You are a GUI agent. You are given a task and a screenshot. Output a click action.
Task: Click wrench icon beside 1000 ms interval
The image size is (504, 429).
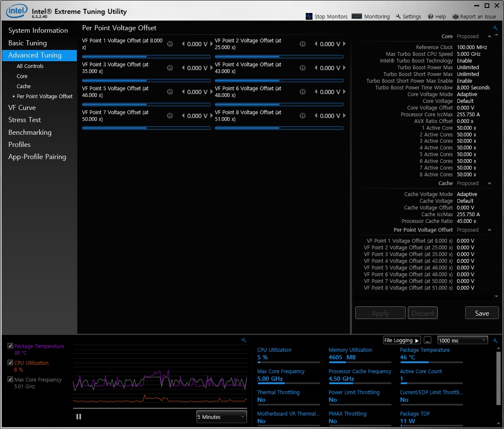click(x=495, y=340)
